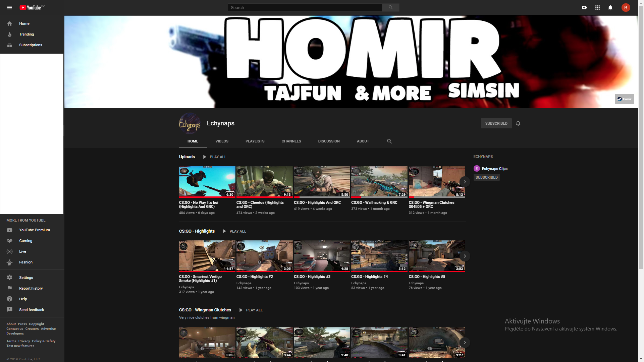Open the CS:GO - Highlights #5 thumbnail
Viewport: 644px width, 362px height.
point(437,256)
